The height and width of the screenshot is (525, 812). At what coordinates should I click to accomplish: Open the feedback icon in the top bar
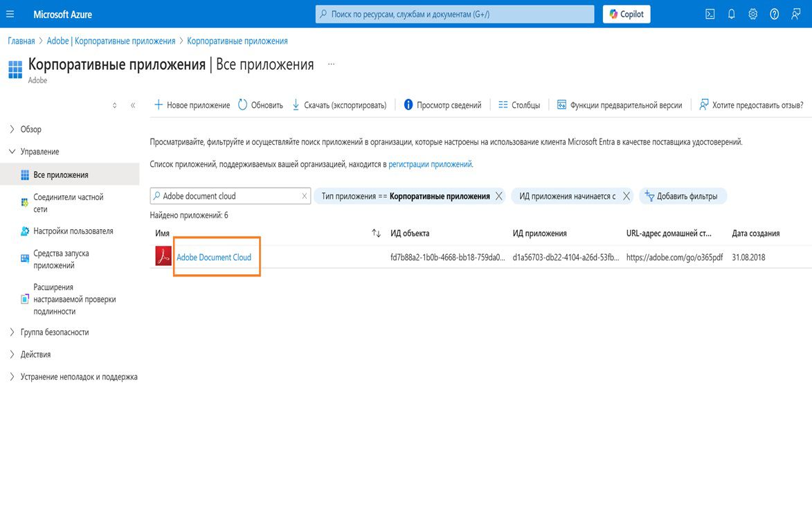click(795, 13)
